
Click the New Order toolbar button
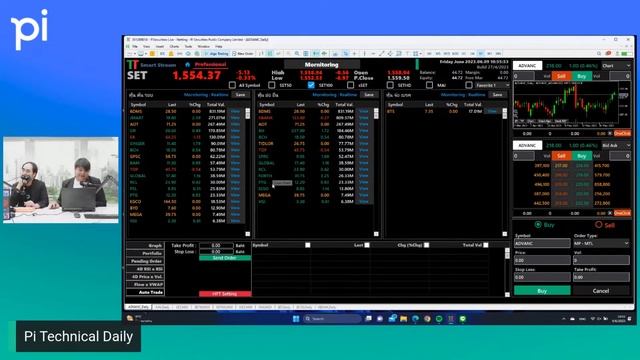pyautogui.click(x=243, y=53)
